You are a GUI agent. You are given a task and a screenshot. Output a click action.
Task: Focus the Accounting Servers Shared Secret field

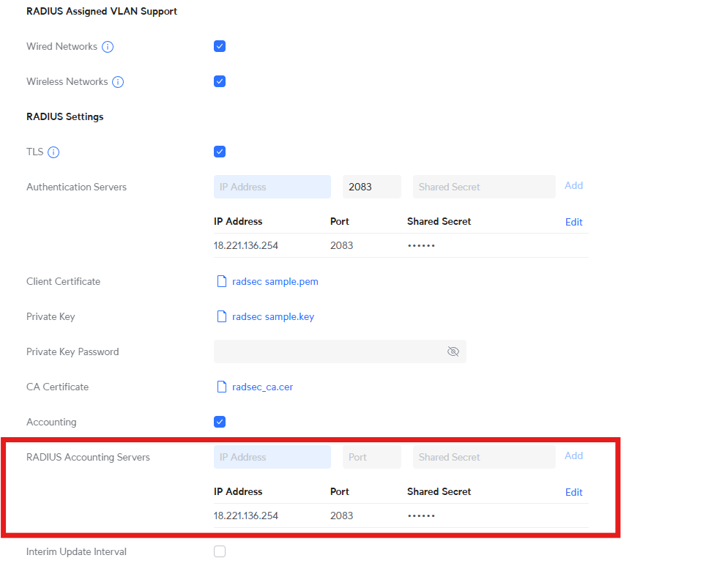coord(484,457)
